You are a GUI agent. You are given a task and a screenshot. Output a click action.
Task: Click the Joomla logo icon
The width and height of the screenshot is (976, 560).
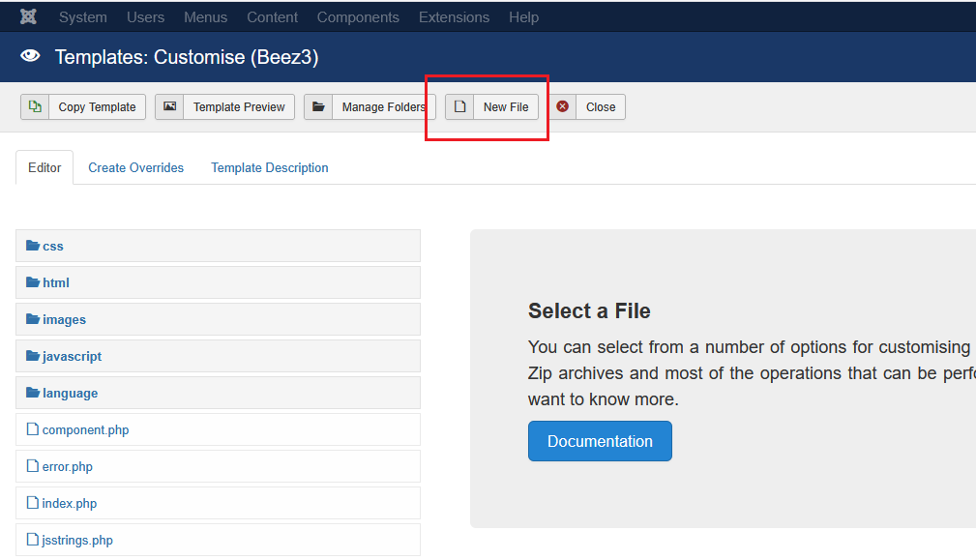28,16
